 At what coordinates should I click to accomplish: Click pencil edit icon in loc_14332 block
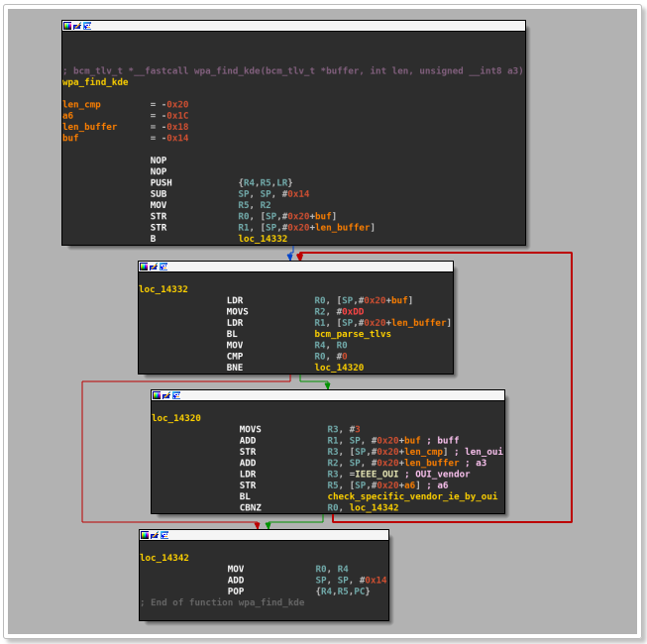click(154, 267)
